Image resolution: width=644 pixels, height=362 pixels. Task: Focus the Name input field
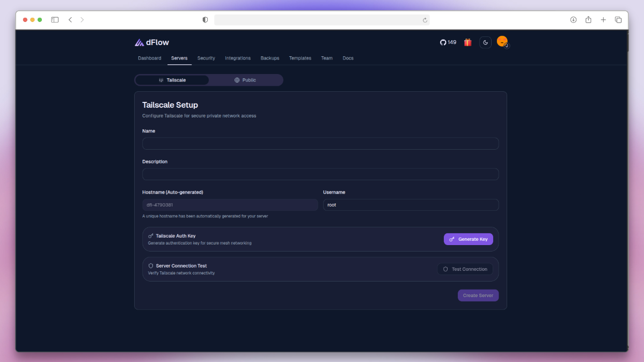click(320, 144)
